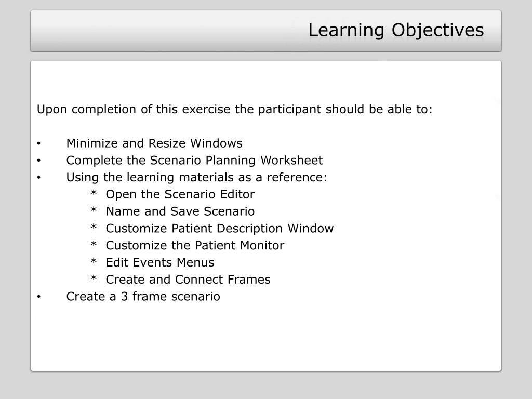Click the bullet dot before Complete the Scenario
The width and height of the screenshot is (532, 399).
(x=39, y=161)
